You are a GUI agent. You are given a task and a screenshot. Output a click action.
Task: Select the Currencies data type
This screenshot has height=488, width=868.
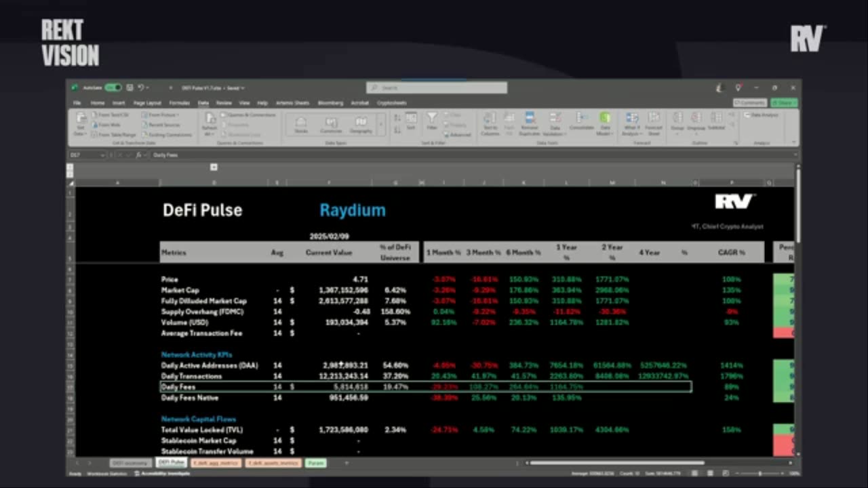tap(331, 124)
